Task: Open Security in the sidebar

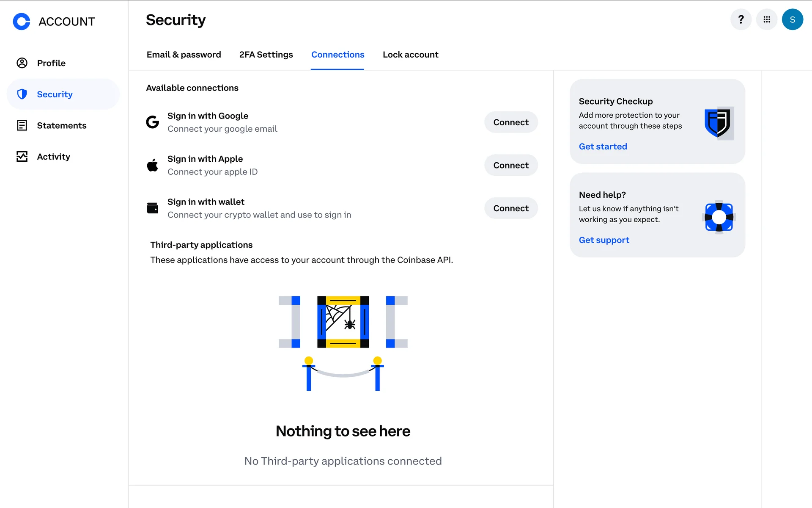Action: pyautogui.click(x=55, y=94)
